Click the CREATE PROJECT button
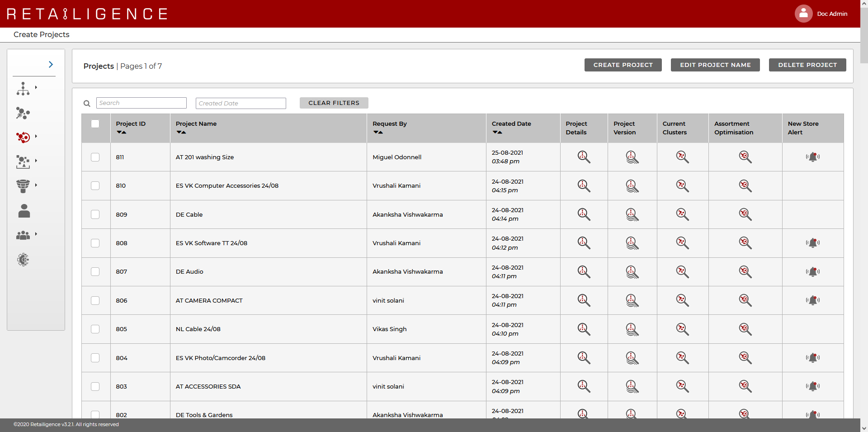The width and height of the screenshot is (868, 432). [x=623, y=65]
